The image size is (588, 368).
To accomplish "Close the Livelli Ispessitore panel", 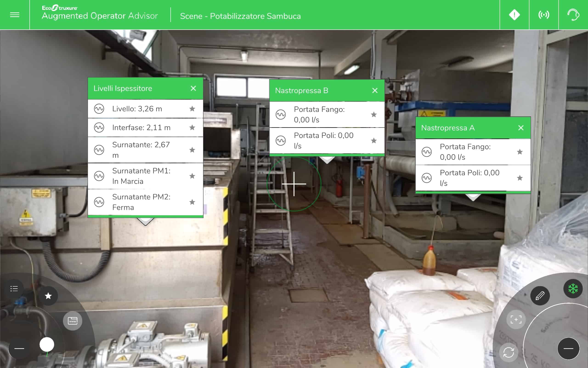I will tap(193, 88).
